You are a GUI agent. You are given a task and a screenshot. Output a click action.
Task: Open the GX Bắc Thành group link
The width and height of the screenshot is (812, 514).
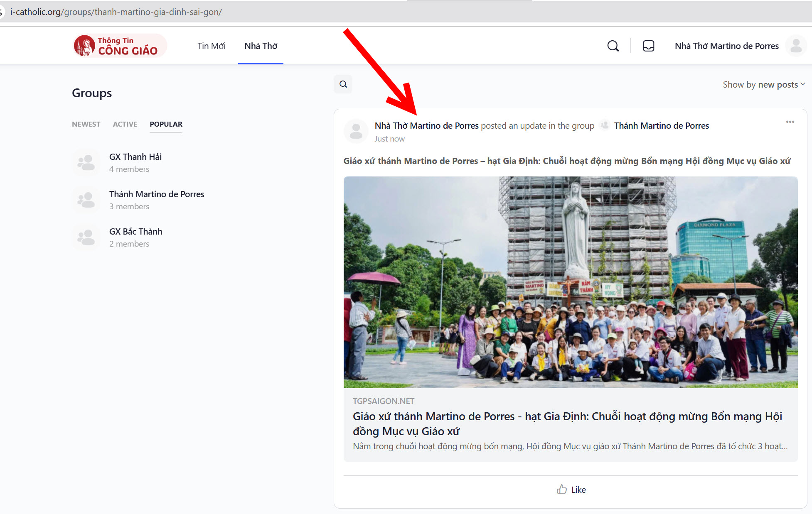pos(135,232)
